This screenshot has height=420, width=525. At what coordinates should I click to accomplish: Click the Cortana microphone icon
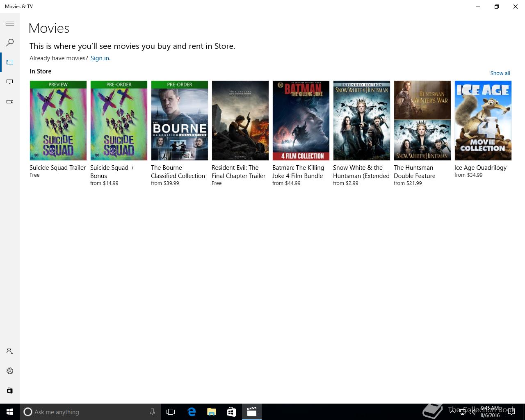(152, 412)
